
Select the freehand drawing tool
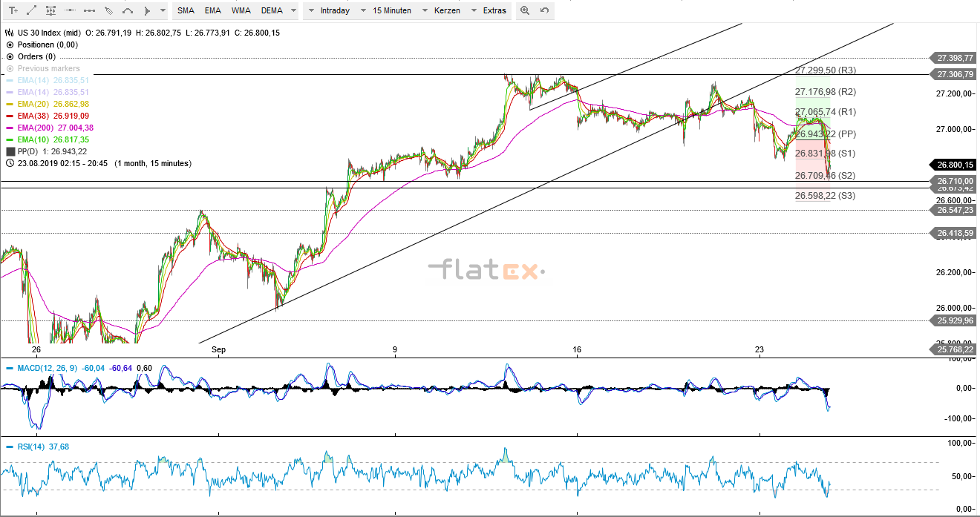pyautogui.click(x=109, y=10)
